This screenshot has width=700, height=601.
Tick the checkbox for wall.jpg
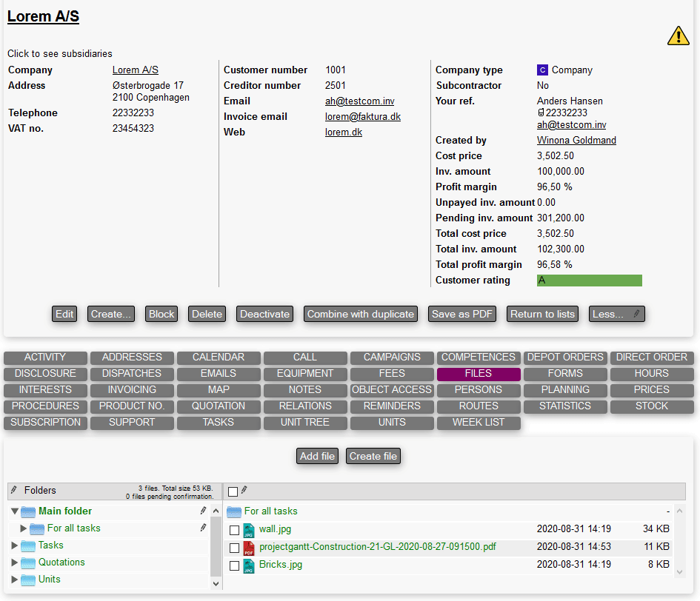click(x=234, y=530)
